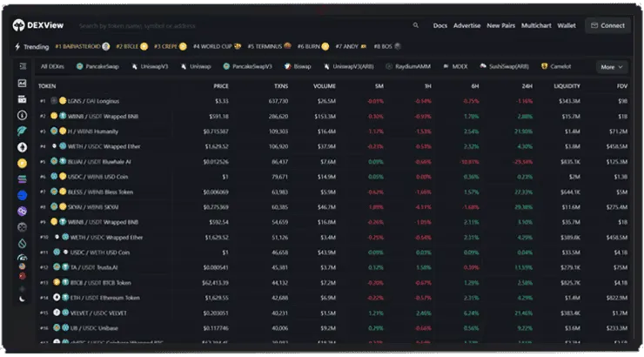Open trending #7 ANDY token
The image size is (644, 357).
[x=351, y=46]
